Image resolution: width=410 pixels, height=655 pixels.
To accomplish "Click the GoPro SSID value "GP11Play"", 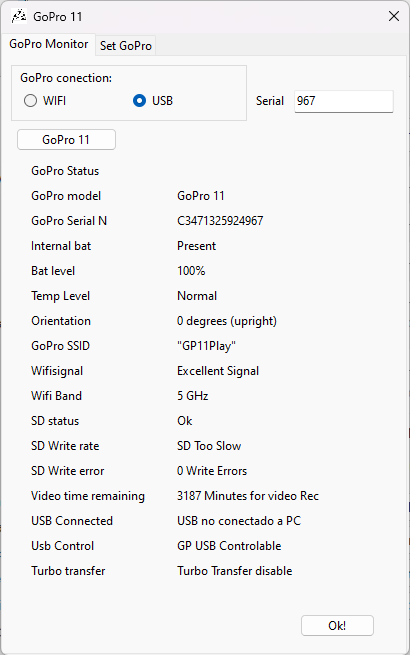I will 206,346.
